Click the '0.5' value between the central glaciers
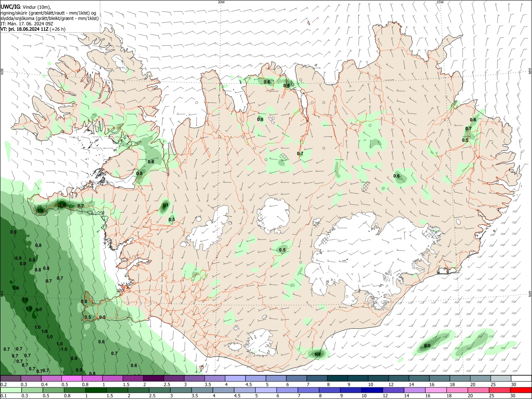Screen dimensions: 532x399 point(282,250)
